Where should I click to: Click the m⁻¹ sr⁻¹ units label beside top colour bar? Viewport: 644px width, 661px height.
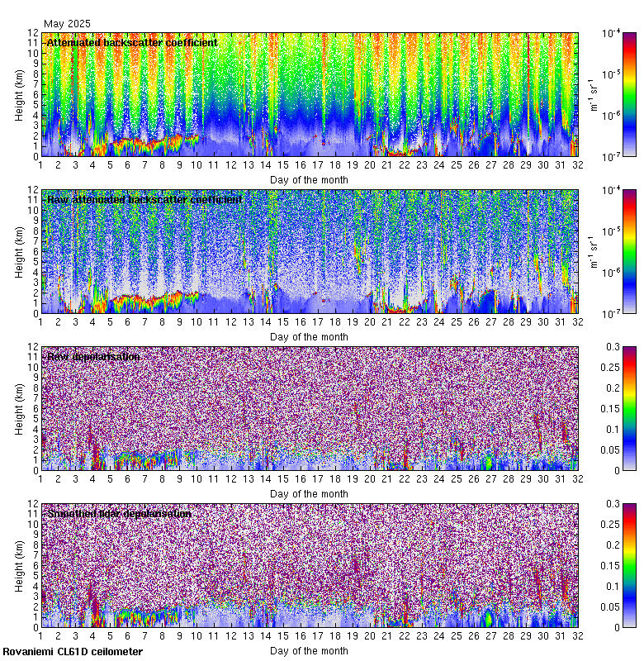590,94
